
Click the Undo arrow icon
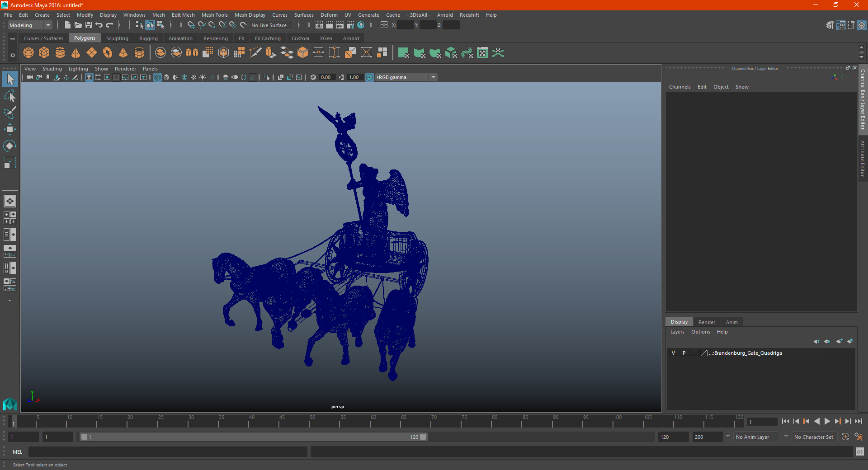point(99,25)
